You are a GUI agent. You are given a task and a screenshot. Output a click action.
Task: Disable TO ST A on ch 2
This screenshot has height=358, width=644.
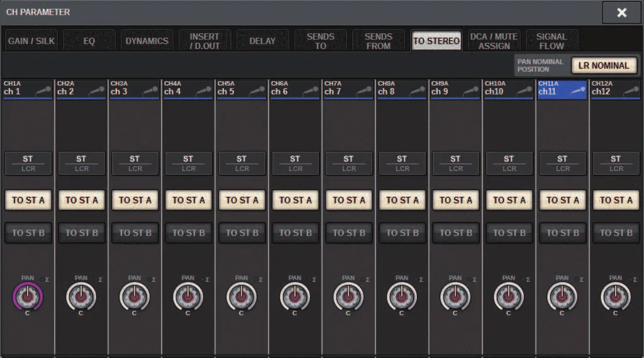coord(82,200)
